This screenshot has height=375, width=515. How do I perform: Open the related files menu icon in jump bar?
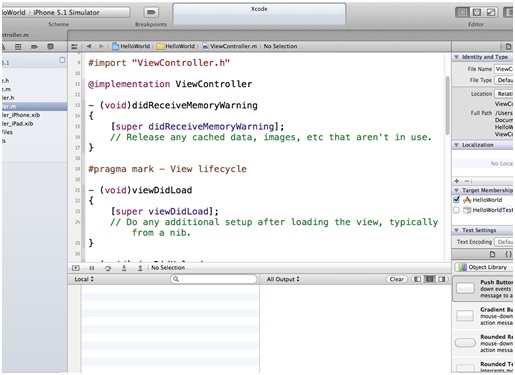pos(74,46)
